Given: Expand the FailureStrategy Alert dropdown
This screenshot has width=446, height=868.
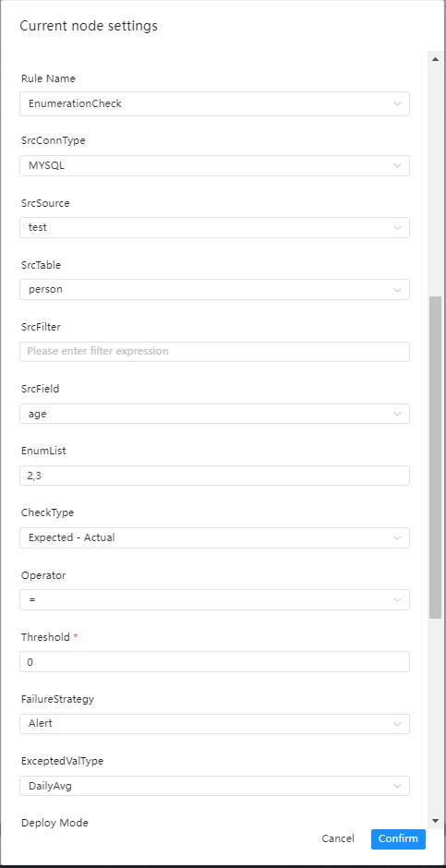Looking at the screenshot, I should (214, 724).
